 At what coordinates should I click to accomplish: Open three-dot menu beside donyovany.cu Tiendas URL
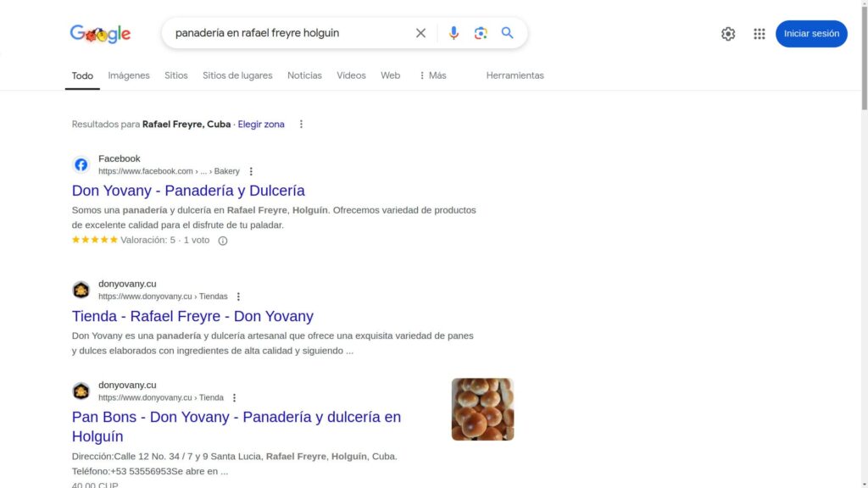pos(238,297)
